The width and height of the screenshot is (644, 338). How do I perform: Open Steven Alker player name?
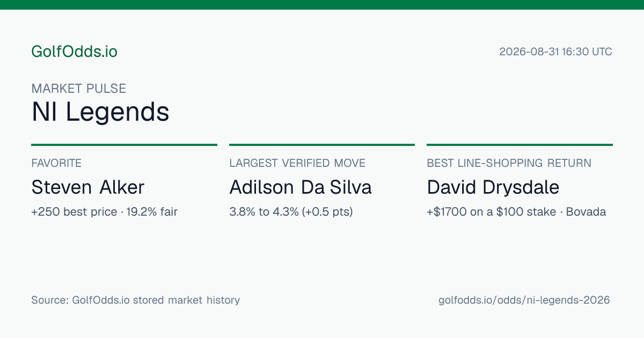pyautogui.click(x=88, y=187)
